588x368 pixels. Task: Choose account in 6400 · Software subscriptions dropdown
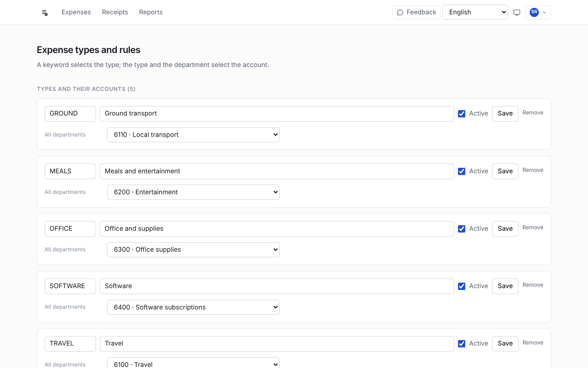point(193,307)
